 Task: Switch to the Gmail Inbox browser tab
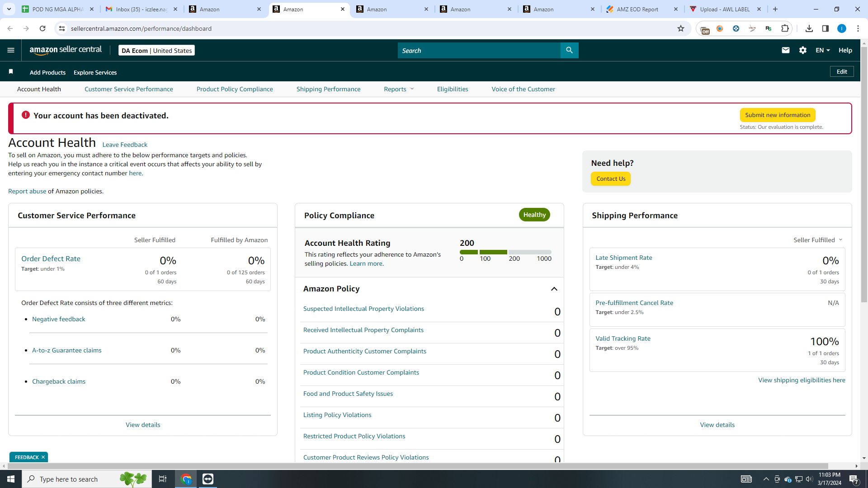[142, 9]
